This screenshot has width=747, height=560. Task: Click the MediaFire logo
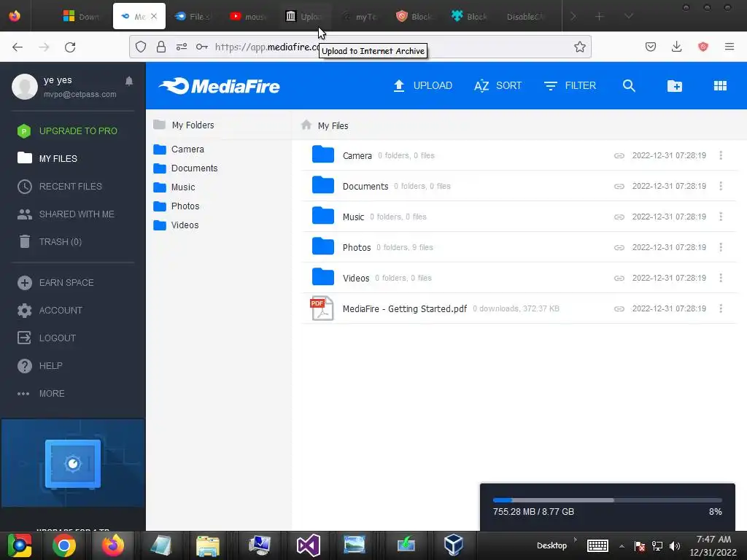point(219,86)
